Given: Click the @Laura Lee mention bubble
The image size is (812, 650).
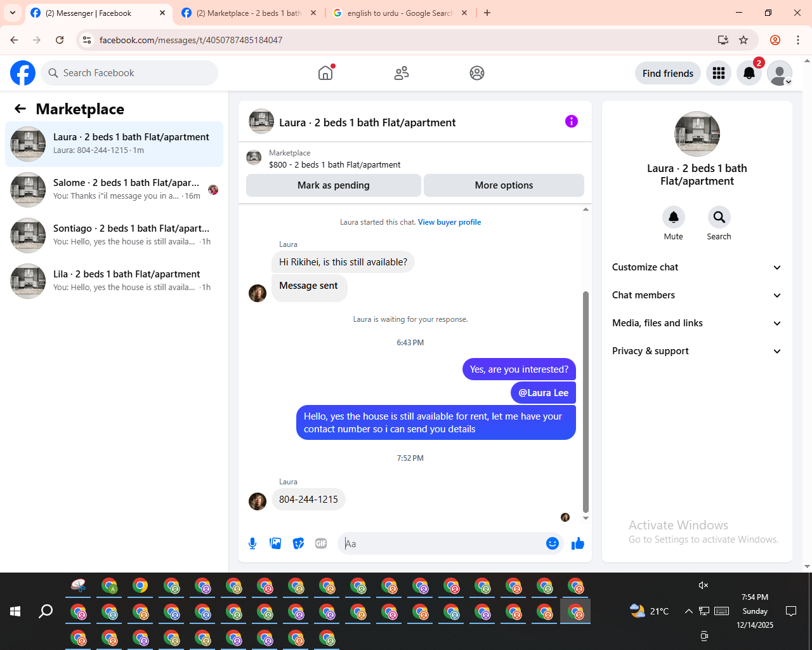Looking at the screenshot, I should (x=543, y=393).
